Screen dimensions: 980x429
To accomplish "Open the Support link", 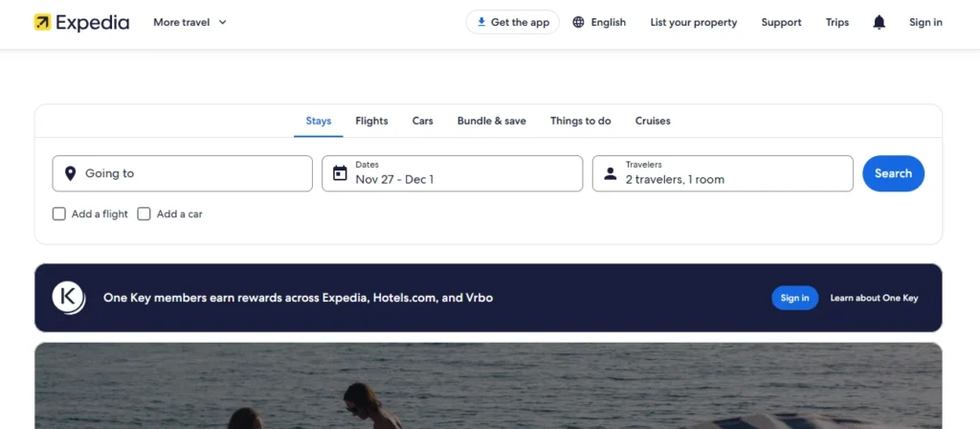I will (781, 23).
